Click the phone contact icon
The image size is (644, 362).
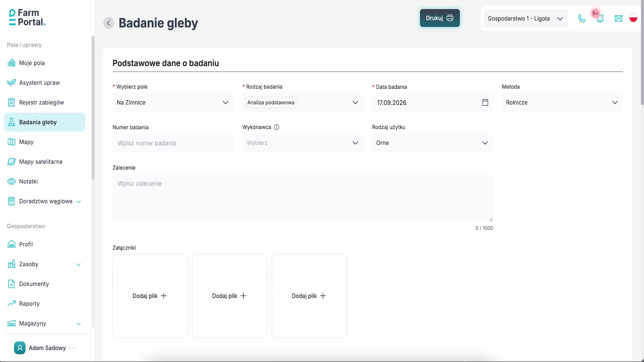click(x=582, y=18)
